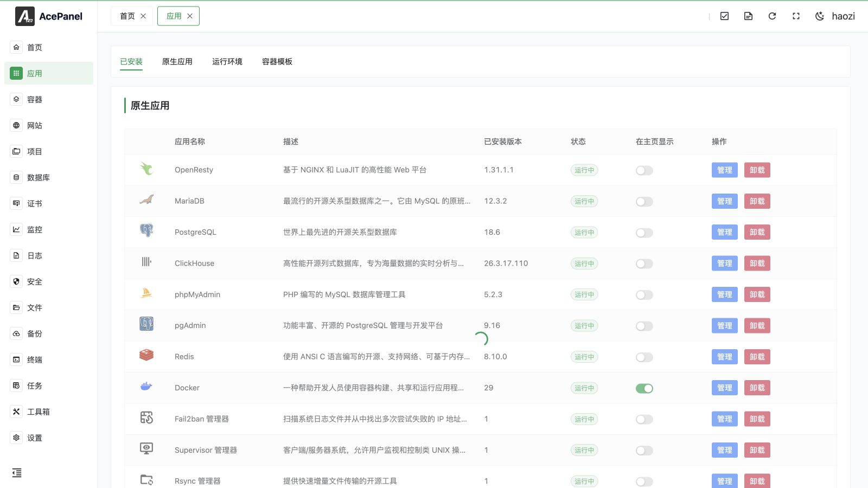Click the OpenResty app icon
Image resolution: width=868 pixels, height=488 pixels.
tap(146, 169)
